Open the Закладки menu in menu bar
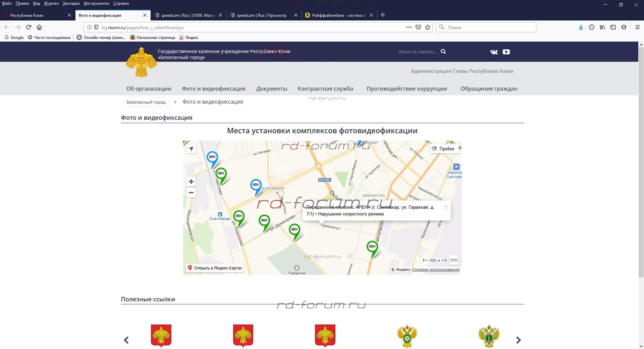This screenshot has width=644, height=349. point(71,3)
